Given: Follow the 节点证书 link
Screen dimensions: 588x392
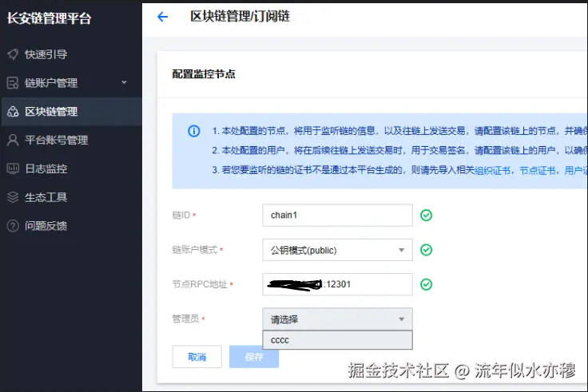Looking at the screenshot, I should coord(538,171).
